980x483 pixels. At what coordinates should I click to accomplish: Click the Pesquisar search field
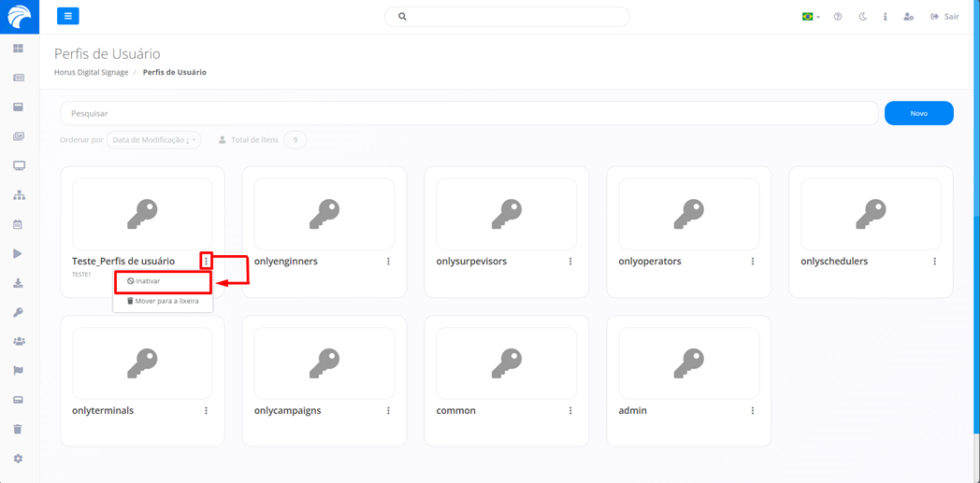pyautogui.click(x=469, y=114)
